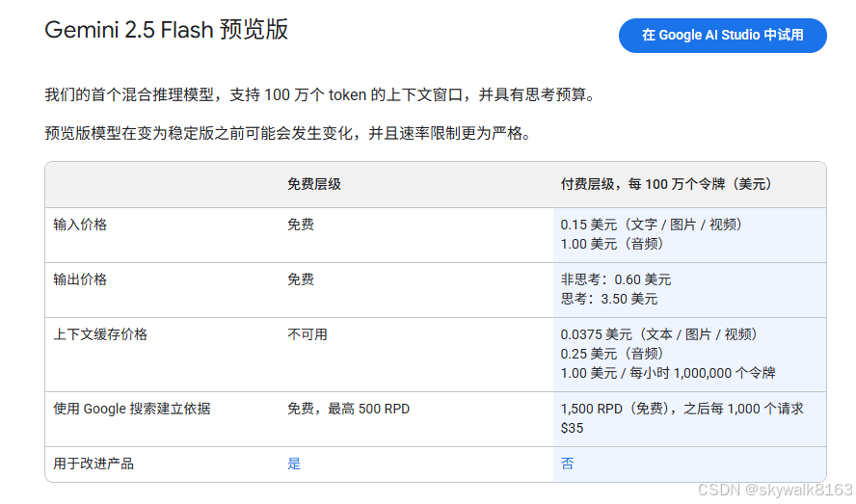This screenshot has height=504, width=856.
Task: Click 1,500 RPD（免费）之后每 1,000 个请求 text
Action: tap(682, 409)
